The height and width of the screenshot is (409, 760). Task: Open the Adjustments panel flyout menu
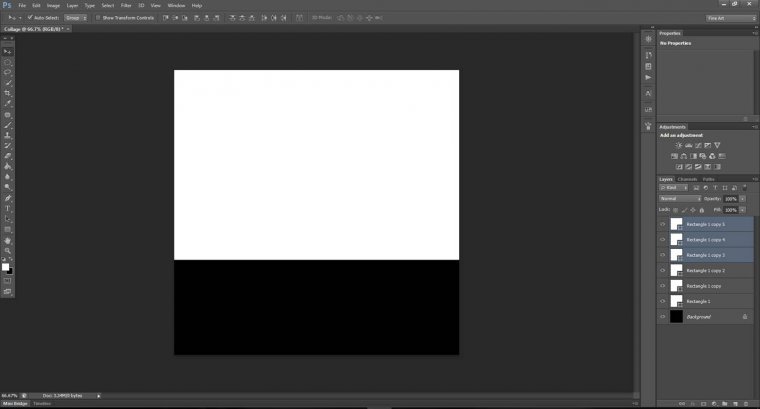tap(755, 126)
